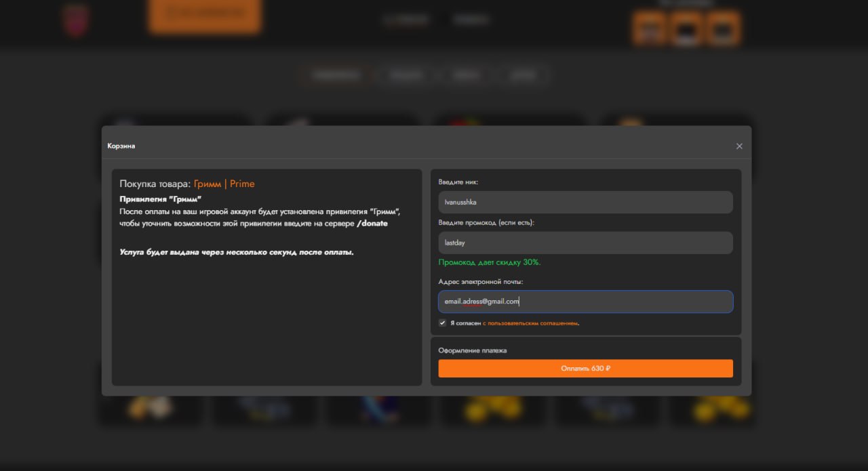868x471 pixels.
Task: Click the blurred shield logo in the header
Action: (x=76, y=20)
